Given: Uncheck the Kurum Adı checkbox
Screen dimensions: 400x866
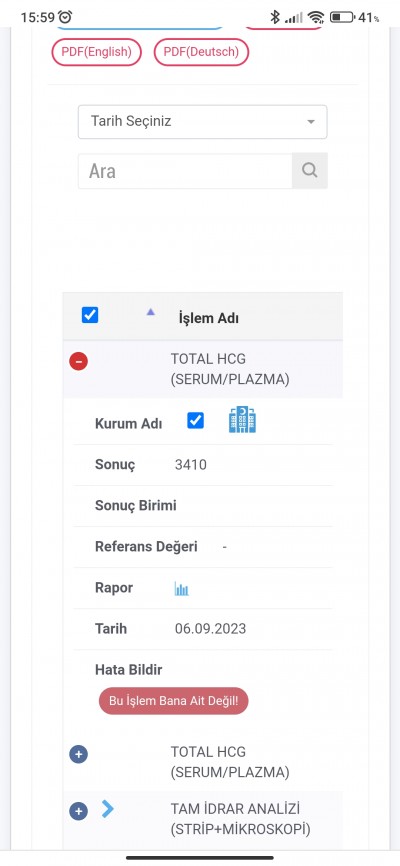Looking at the screenshot, I should click(196, 420).
